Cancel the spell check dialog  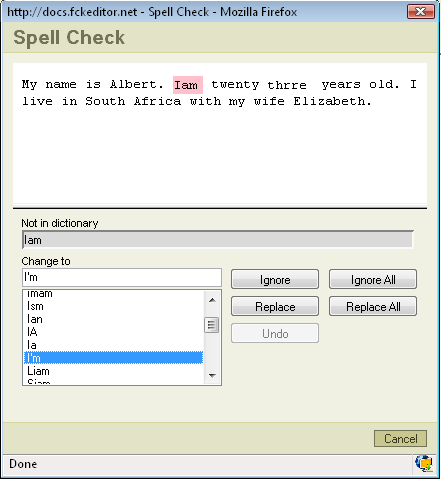click(400, 438)
